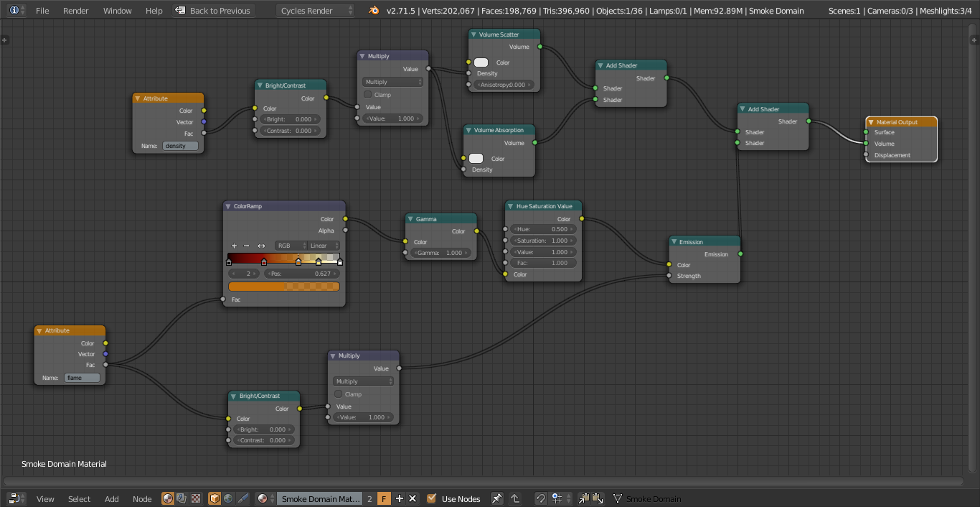Viewport: 980px width, 507px height.
Task: Toggle the Use Nodes checkbox
Action: (431, 498)
